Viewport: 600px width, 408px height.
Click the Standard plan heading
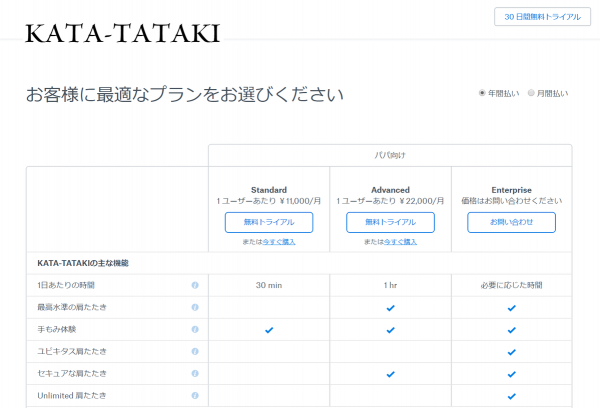coord(269,190)
